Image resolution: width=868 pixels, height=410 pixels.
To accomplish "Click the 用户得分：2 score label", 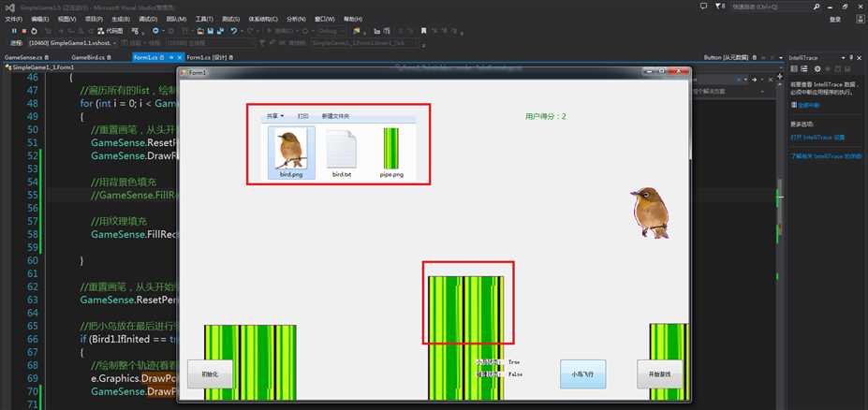I will tap(545, 117).
